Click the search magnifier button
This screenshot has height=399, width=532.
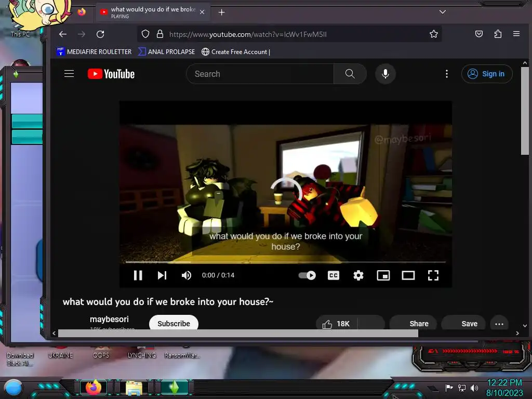[350, 74]
